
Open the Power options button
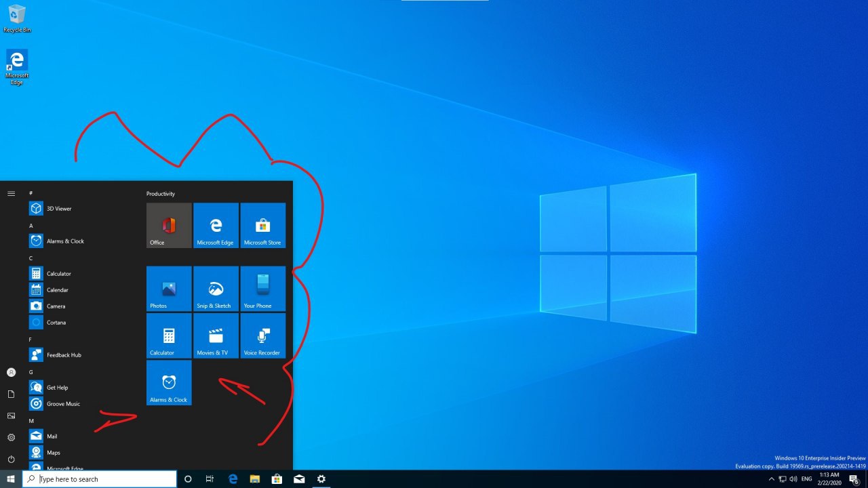coord(11,459)
